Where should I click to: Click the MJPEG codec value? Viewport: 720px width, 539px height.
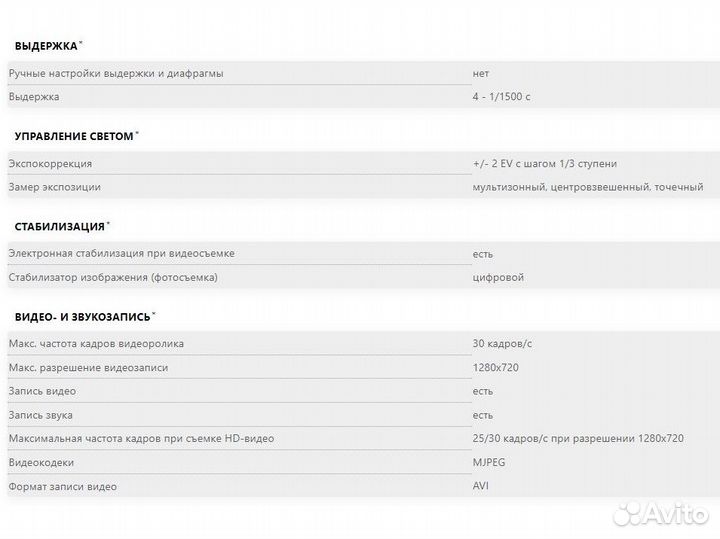[490, 463]
